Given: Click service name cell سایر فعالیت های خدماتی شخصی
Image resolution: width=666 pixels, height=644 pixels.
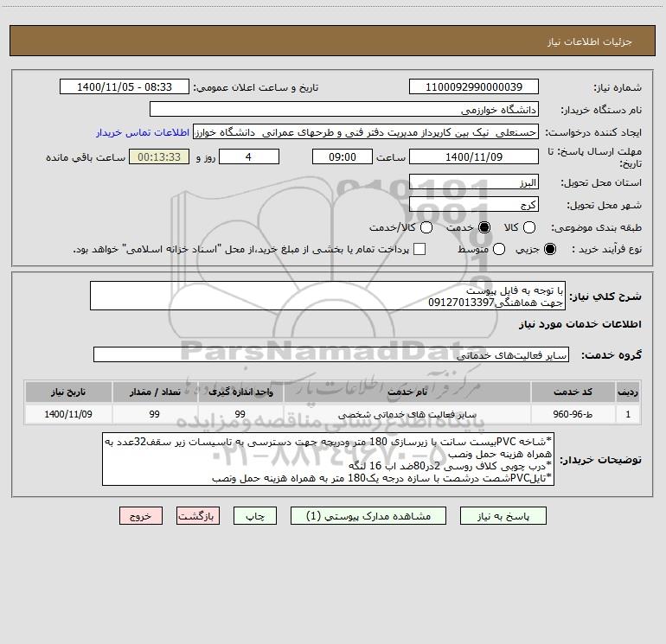Looking at the screenshot, I should coord(407,414).
